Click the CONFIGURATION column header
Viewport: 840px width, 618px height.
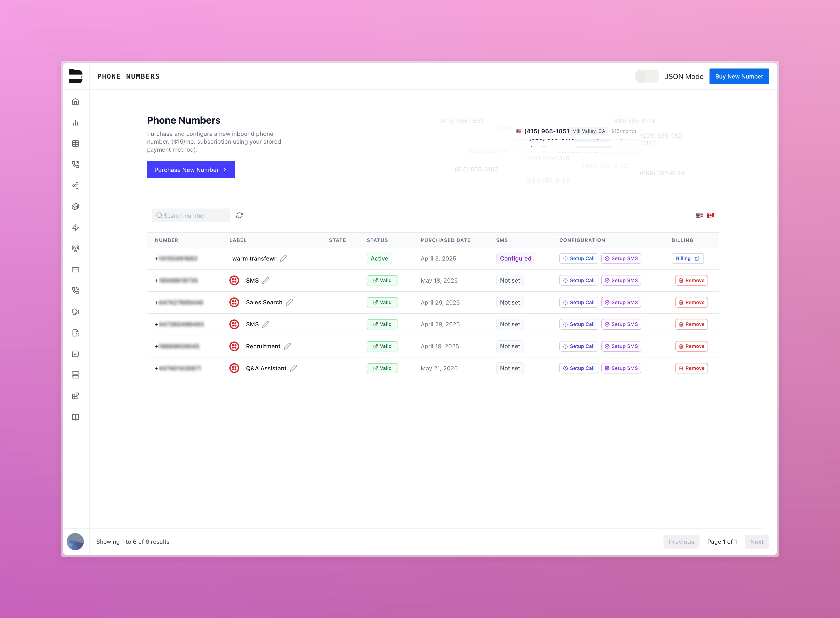tap(582, 240)
